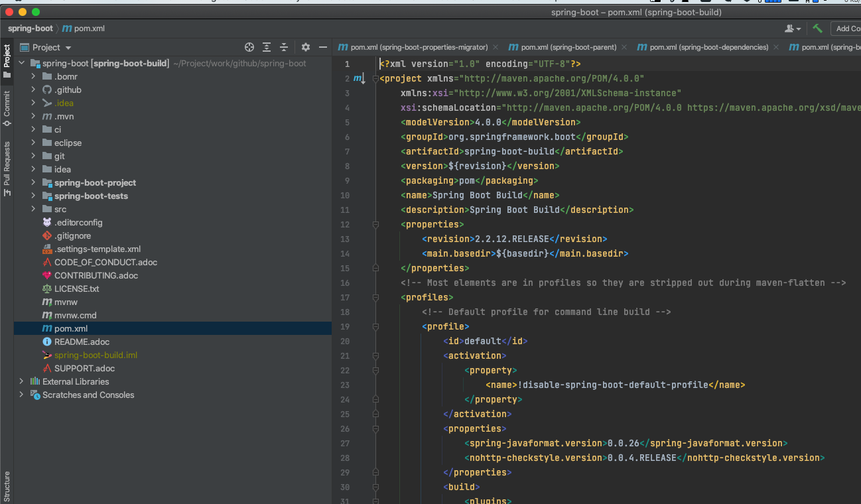Expand the src folder
The height and width of the screenshot is (504, 861).
pos(33,209)
